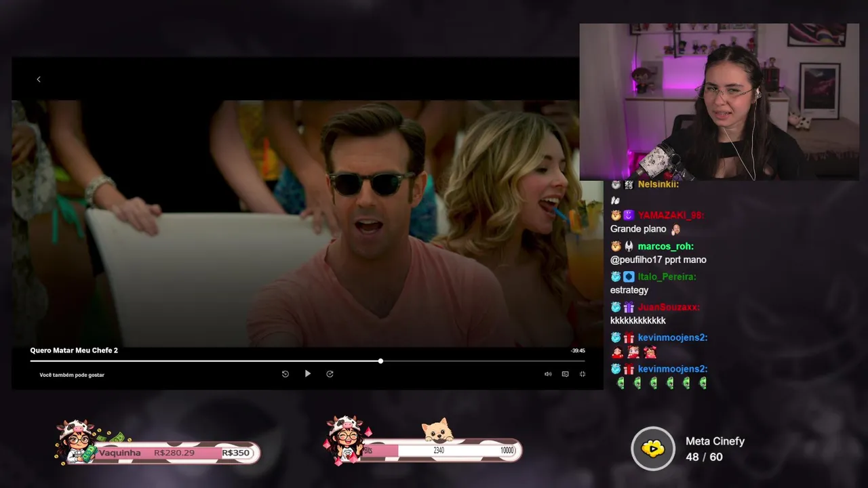The width and height of the screenshot is (868, 488).
Task: Rewind the video with the skip-back icon
Action: click(x=285, y=374)
